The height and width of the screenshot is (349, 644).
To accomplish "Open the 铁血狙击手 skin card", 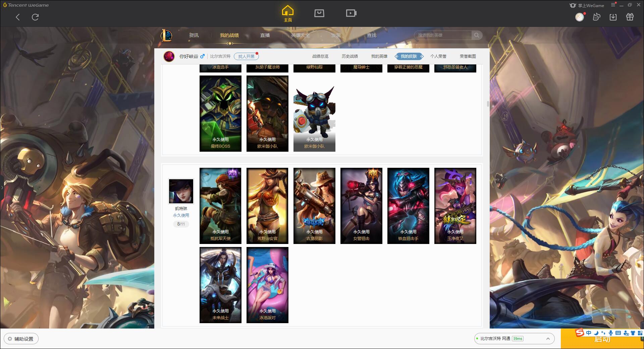I will coord(408,206).
